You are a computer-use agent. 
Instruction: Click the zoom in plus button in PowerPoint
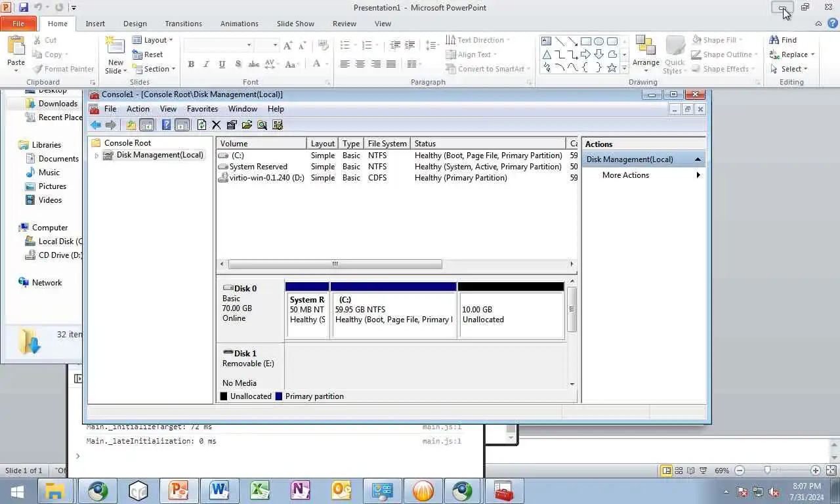[x=815, y=471]
